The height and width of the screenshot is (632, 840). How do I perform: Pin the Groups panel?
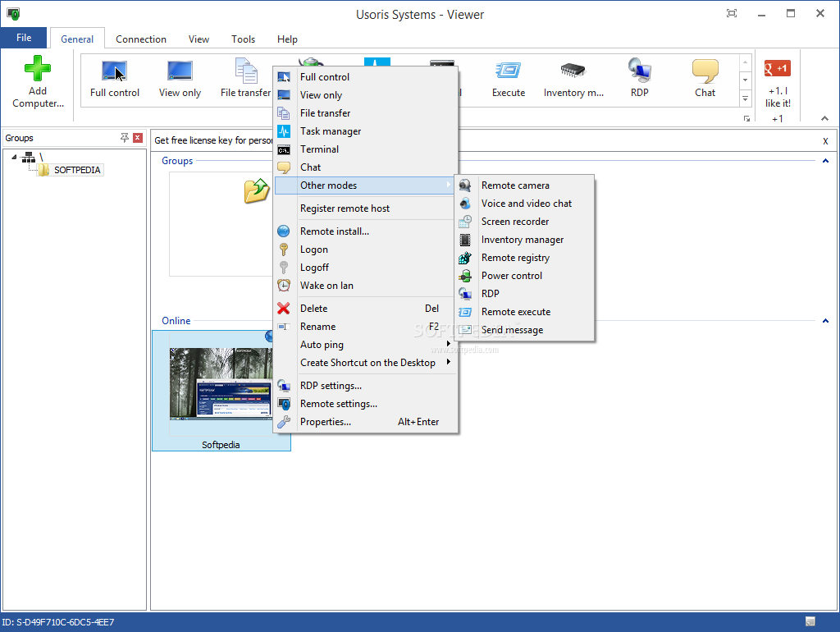tap(125, 138)
